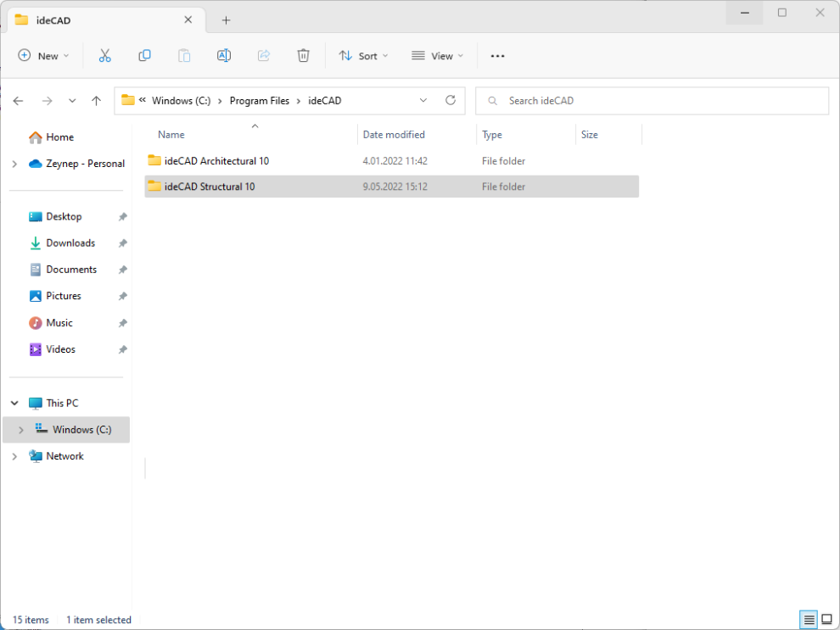
Task: Open the See more menu with three dots
Action: pyautogui.click(x=497, y=55)
